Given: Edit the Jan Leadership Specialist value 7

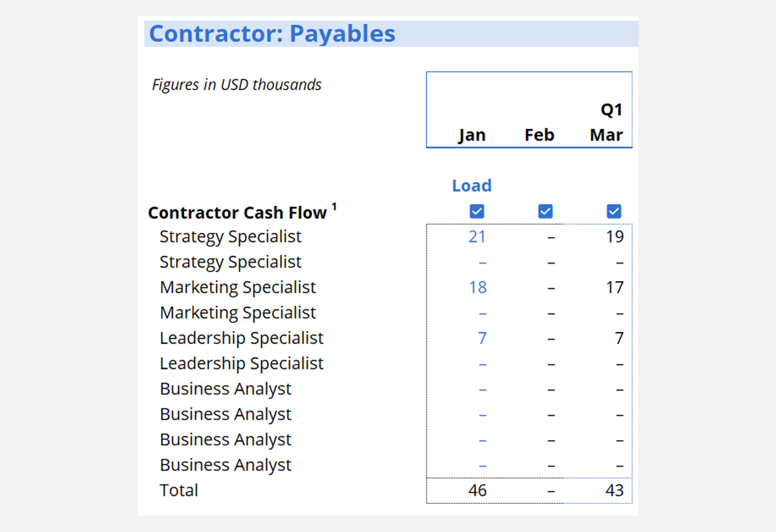Looking at the screenshot, I should pos(482,338).
